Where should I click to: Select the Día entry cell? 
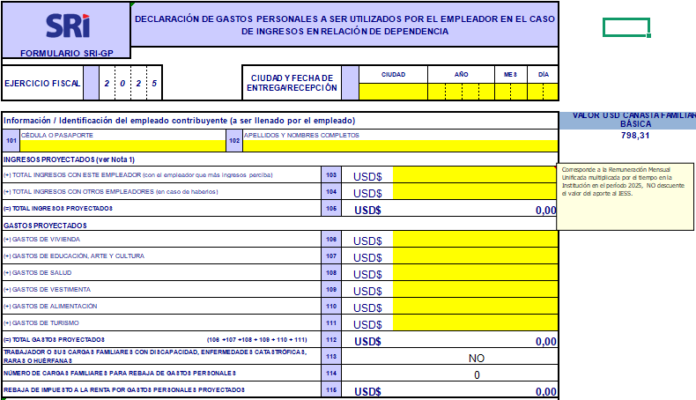(543, 91)
